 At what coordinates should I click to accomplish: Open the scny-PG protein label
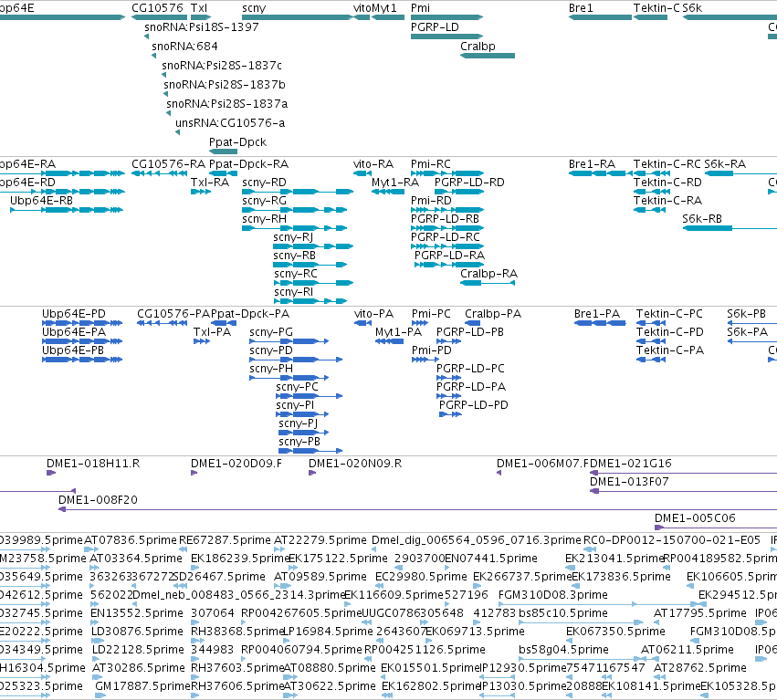(271, 332)
